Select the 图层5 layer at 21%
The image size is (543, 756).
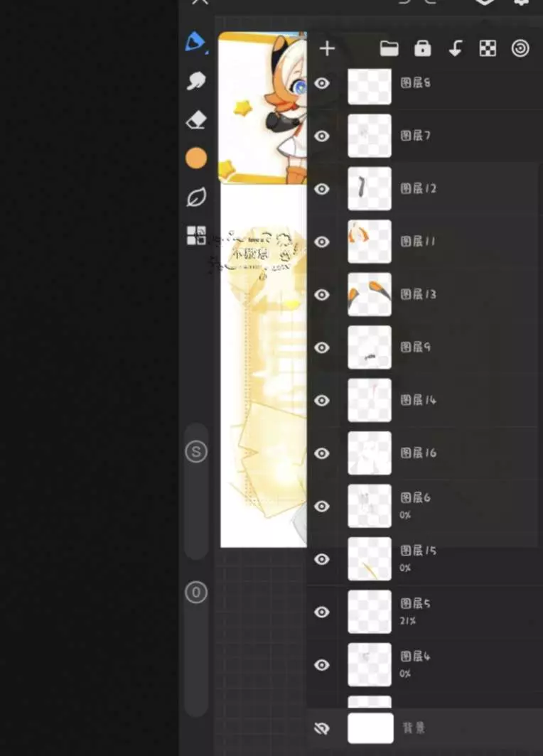click(424, 612)
